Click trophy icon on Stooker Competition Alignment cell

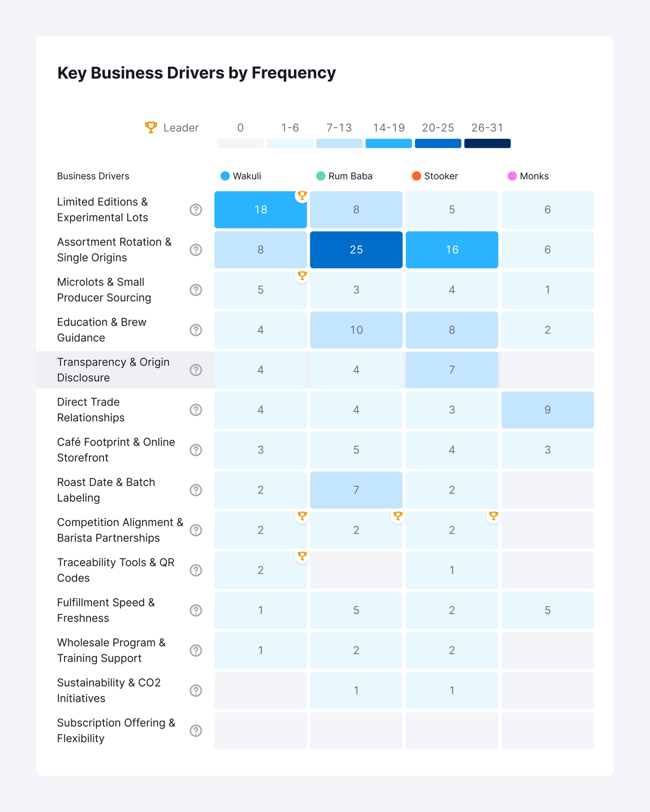(493, 516)
